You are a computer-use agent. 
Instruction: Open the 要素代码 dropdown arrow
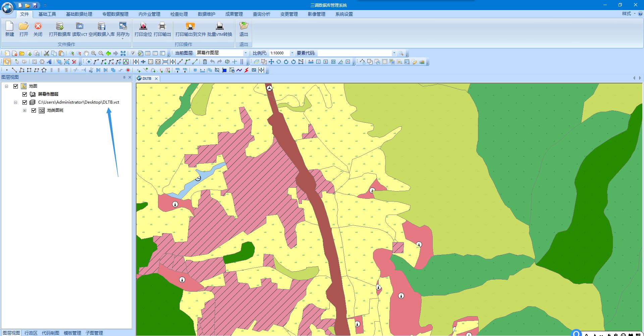[394, 53]
